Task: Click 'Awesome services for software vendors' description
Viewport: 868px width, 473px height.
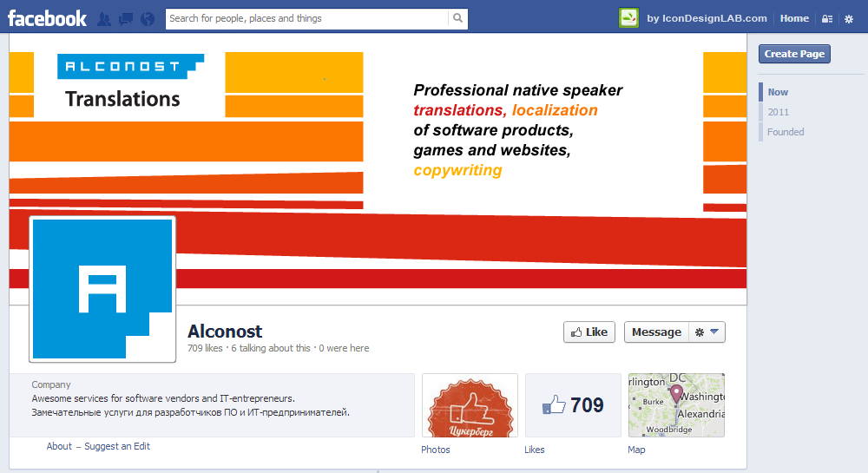Action: 163,398
